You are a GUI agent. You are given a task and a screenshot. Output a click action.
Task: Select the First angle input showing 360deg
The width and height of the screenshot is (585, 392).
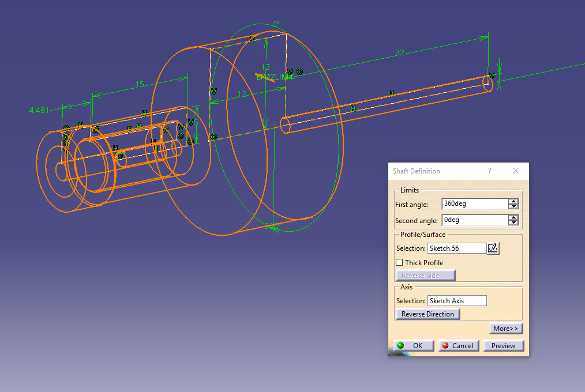477,203
